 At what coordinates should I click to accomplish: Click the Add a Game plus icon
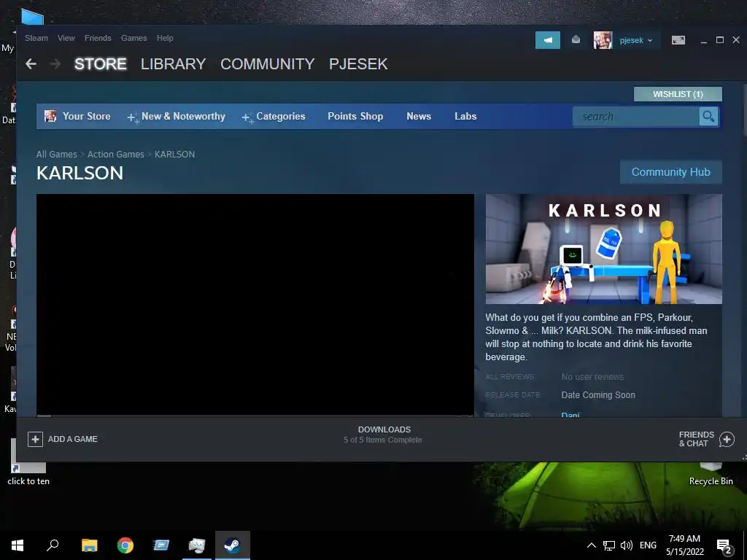tap(35, 439)
